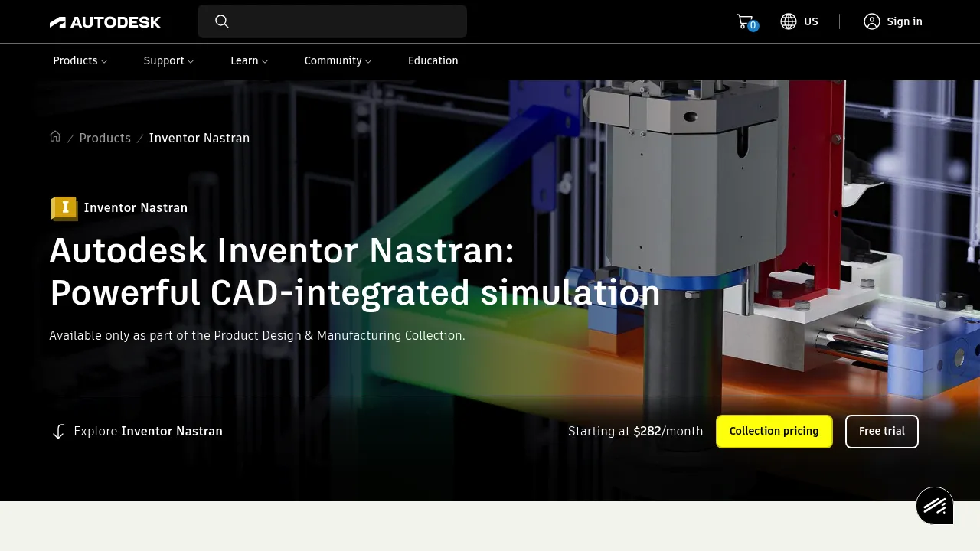Open the Products breadcrumb link
980x551 pixels.
(105, 138)
